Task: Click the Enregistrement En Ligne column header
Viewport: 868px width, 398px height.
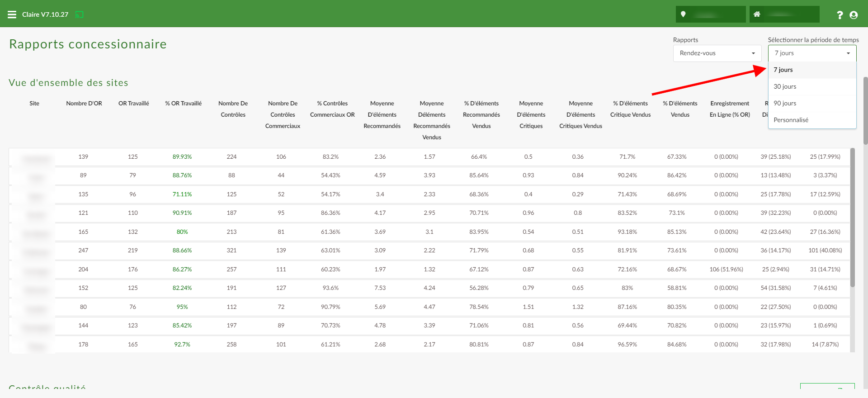Action: click(730, 109)
